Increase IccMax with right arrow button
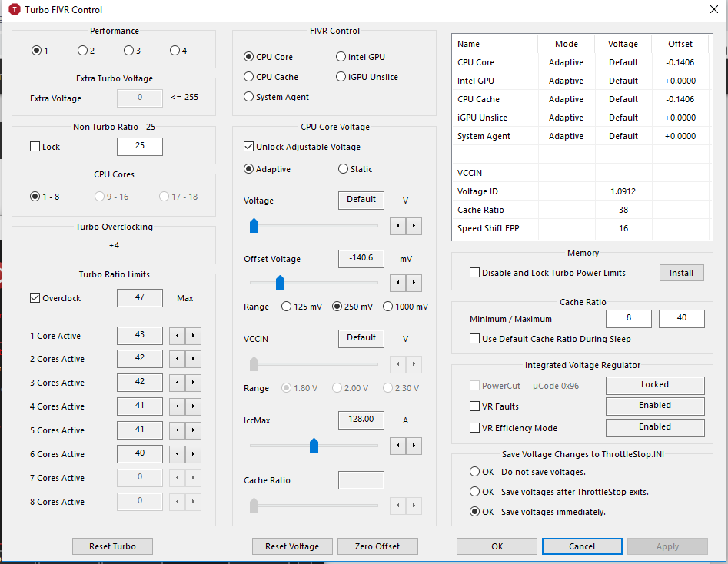This screenshot has height=564, width=728. tap(414, 446)
